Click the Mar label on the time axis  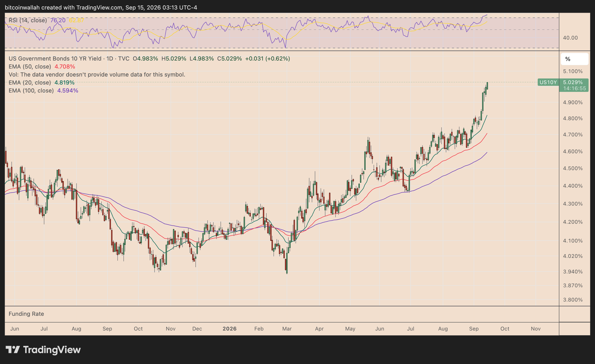point(287,329)
